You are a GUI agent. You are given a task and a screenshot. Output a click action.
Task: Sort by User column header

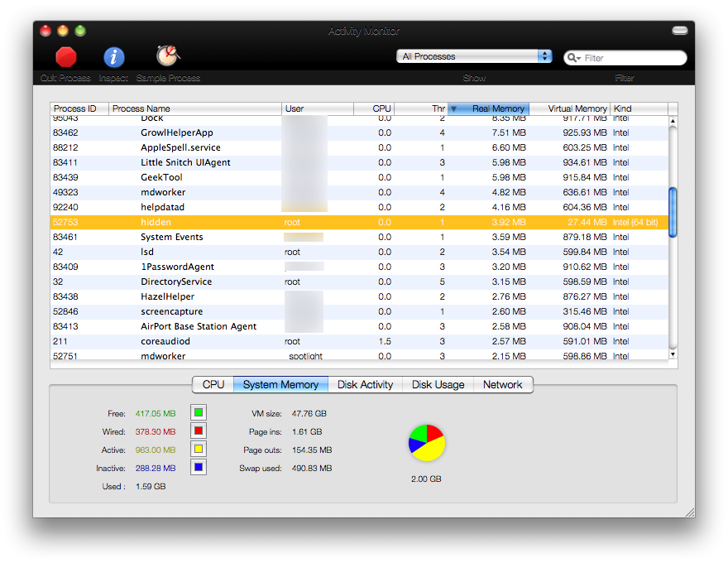coord(318,108)
